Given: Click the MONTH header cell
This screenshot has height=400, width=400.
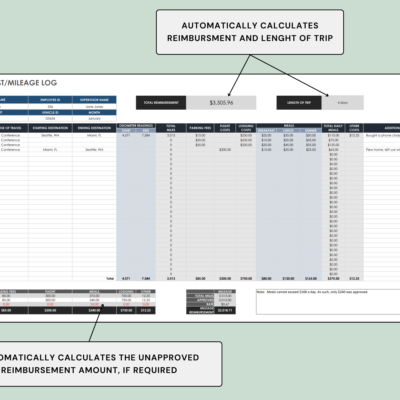Looking at the screenshot, I should coord(94,113).
